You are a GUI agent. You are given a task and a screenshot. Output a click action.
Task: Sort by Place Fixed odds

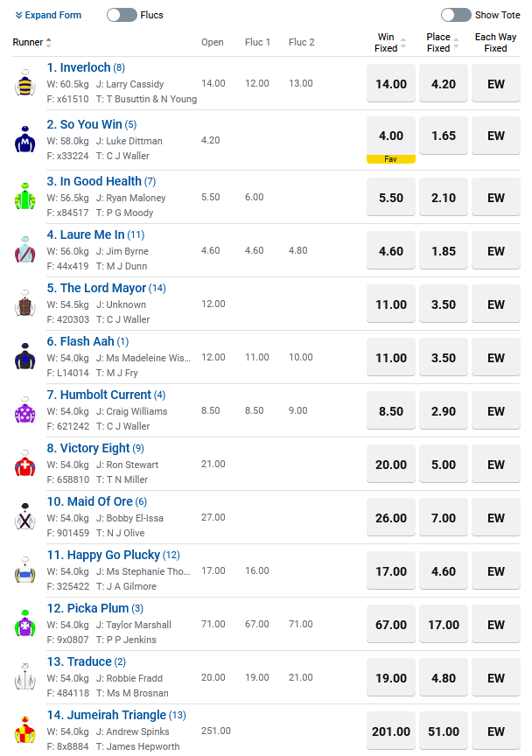pos(443,43)
